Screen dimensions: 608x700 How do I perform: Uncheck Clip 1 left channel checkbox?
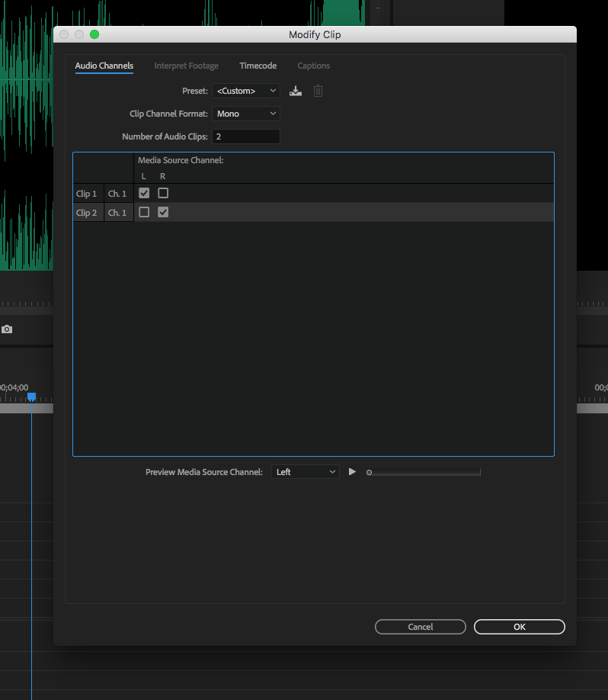[x=144, y=193]
